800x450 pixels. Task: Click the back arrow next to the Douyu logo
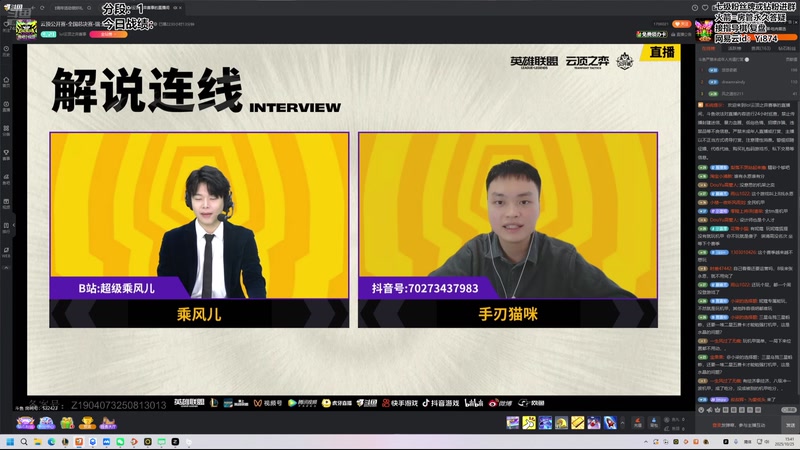coord(33,8)
